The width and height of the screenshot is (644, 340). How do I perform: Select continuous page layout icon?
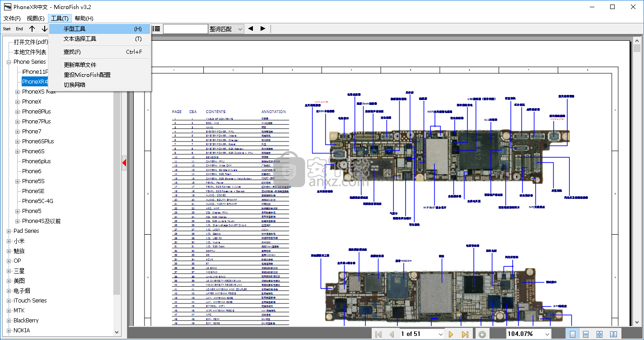[x=586, y=334]
